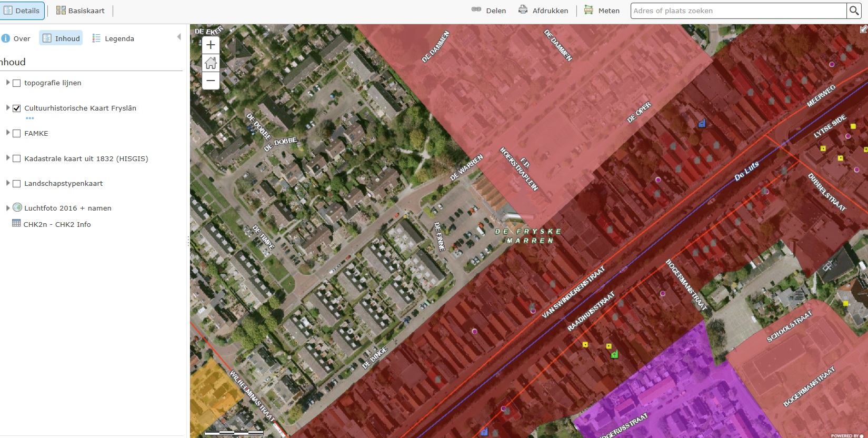Click magenta circle marker near Van Swinderenstraat
This screenshot has width=868, height=438.
tap(533, 311)
